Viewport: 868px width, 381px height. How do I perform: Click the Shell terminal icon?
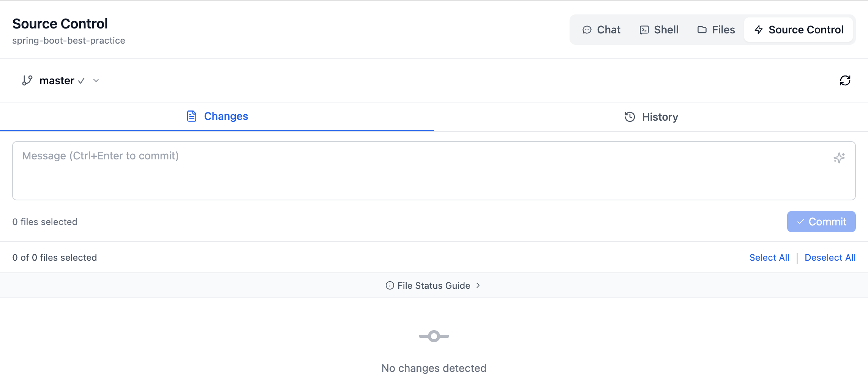(x=644, y=30)
